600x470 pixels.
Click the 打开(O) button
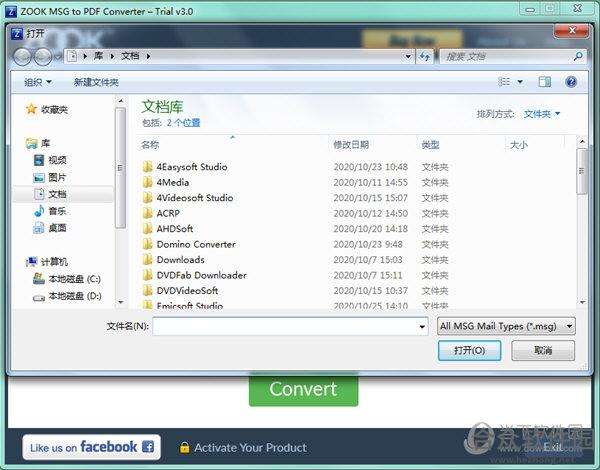tap(470, 350)
